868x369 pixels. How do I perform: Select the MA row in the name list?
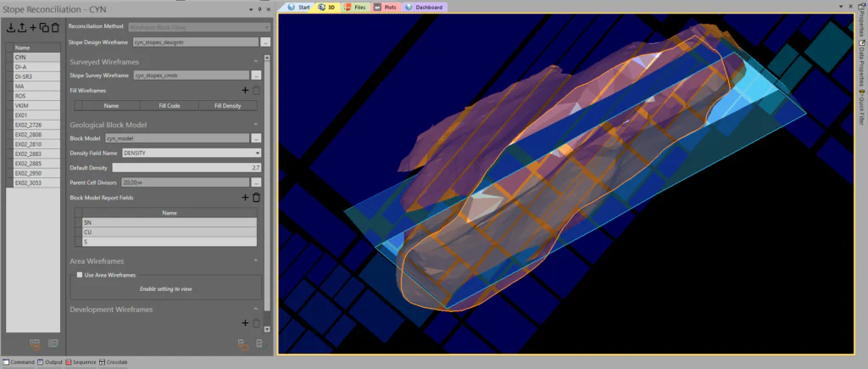click(36, 86)
